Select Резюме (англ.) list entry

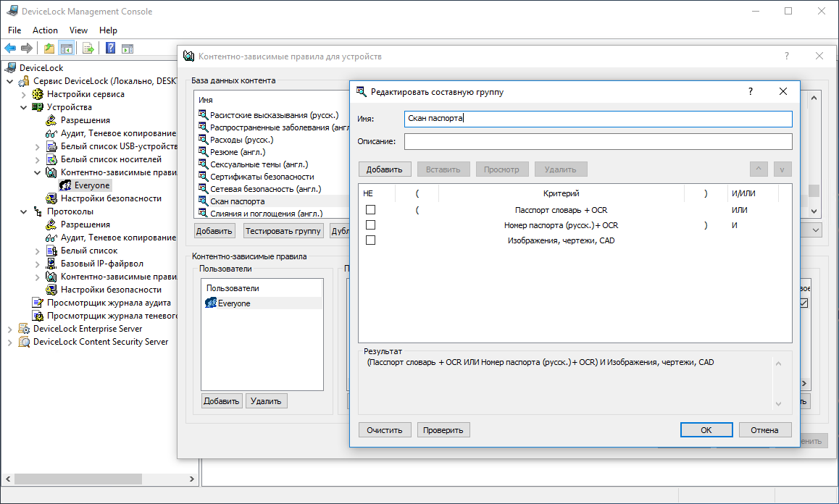click(x=238, y=152)
